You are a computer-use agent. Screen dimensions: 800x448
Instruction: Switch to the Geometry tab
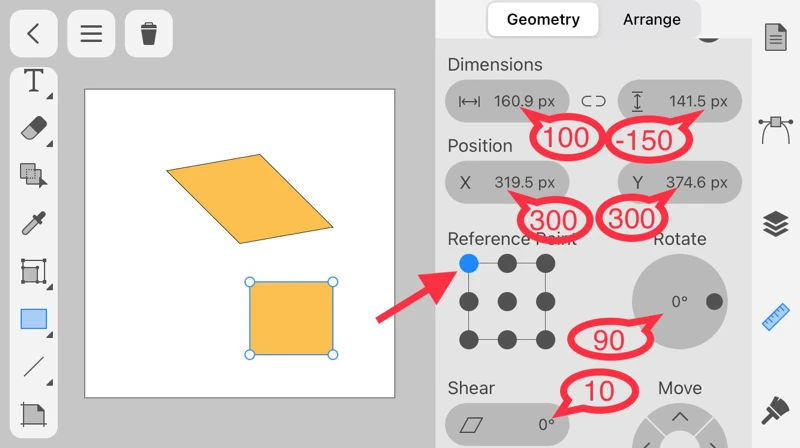click(543, 19)
